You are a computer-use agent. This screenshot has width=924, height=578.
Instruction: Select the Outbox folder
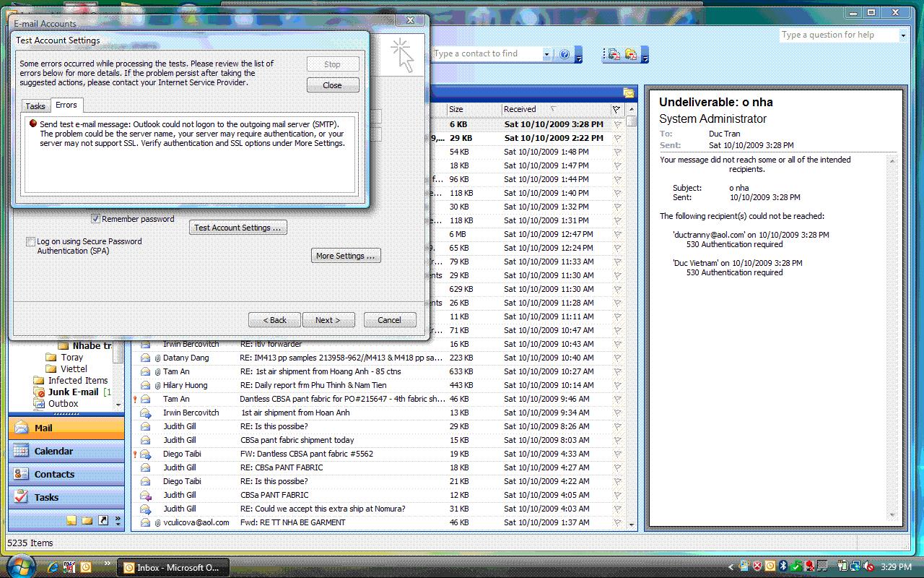point(64,403)
